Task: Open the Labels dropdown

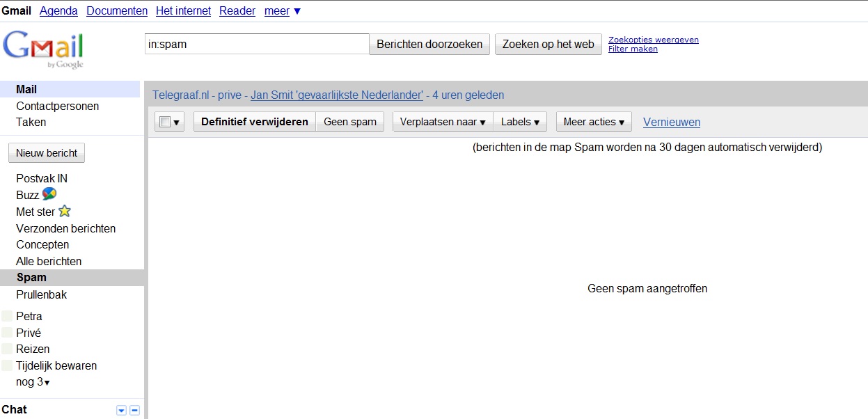Action: [x=520, y=122]
